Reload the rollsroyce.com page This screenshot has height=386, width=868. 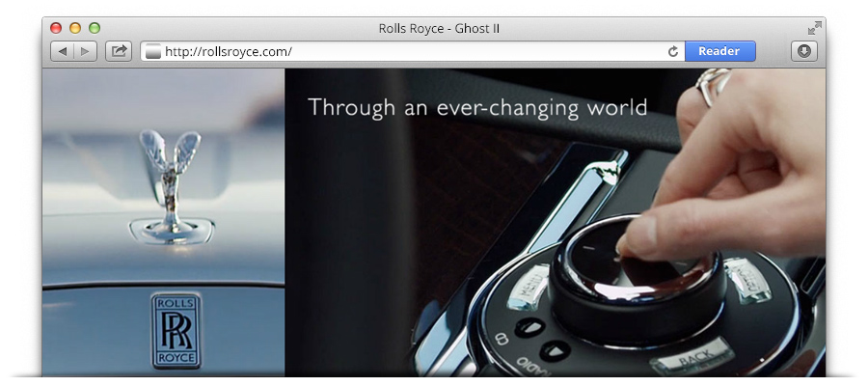click(x=673, y=51)
